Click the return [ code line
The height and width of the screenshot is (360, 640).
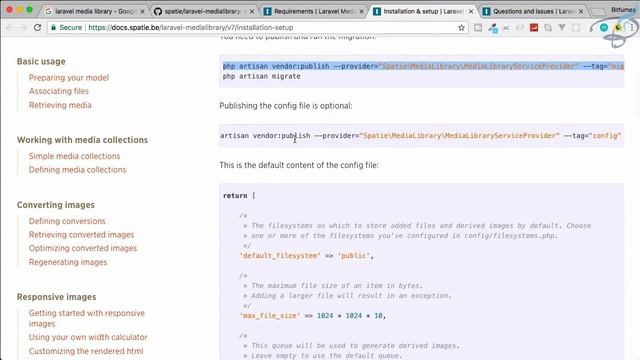(239, 196)
